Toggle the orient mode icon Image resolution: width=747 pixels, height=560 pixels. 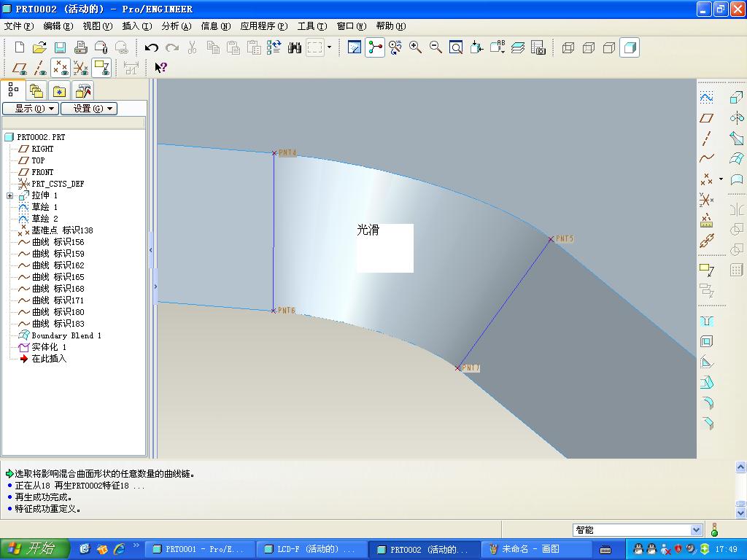pyautogui.click(x=395, y=47)
